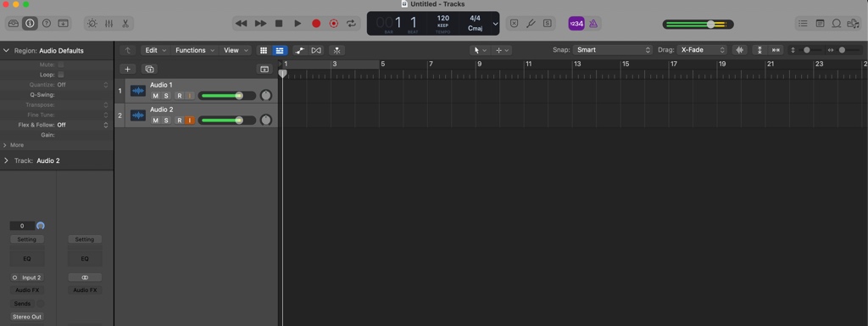Open the display mode dropdown arrow
Screen dimensions: 868x326
coord(495,24)
